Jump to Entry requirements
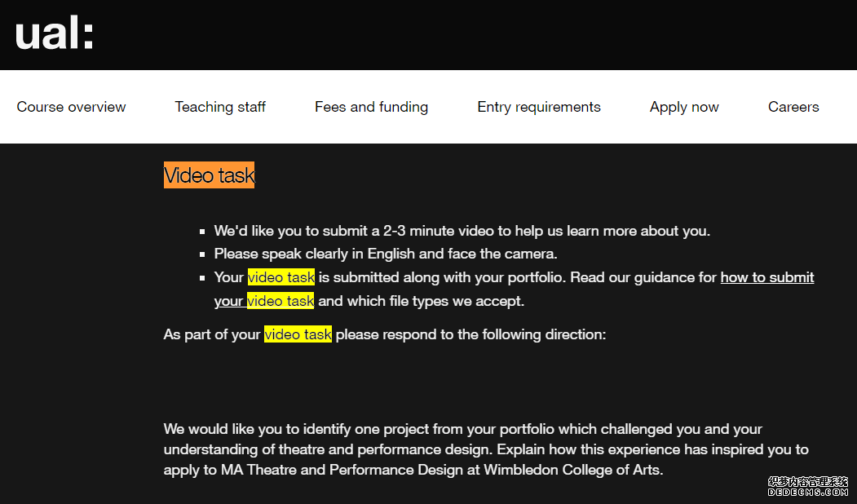The width and height of the screenshot is (857, 504). pos(539,107)
